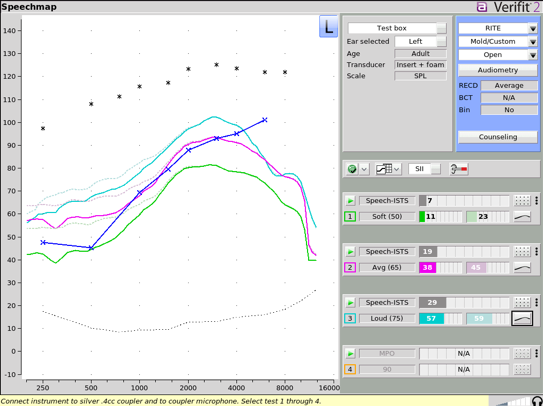The image size is (543, 406).
Task: Open the RITE instrument type dropdown
Action: click(x=498, y=28)
